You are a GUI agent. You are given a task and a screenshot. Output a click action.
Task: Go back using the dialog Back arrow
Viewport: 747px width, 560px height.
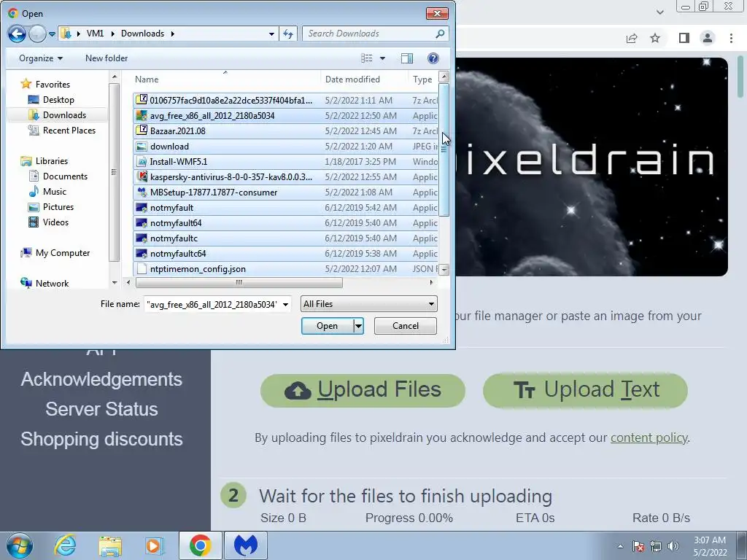coord(17,34)
